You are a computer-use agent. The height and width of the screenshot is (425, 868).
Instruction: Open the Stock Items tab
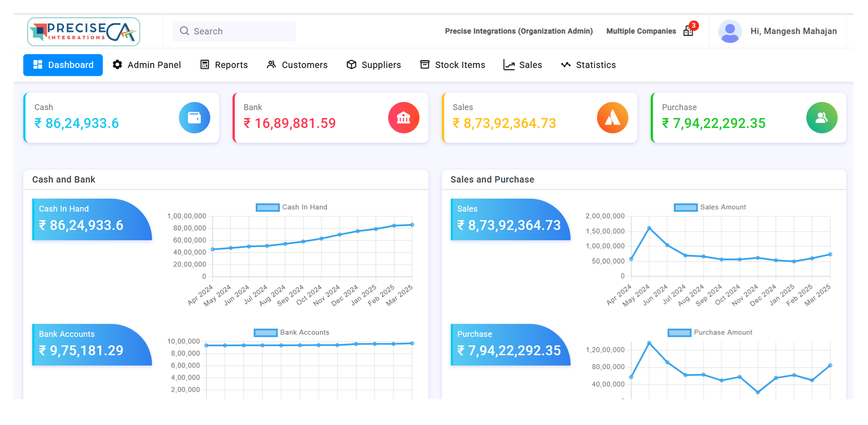(x=452, y=65)
